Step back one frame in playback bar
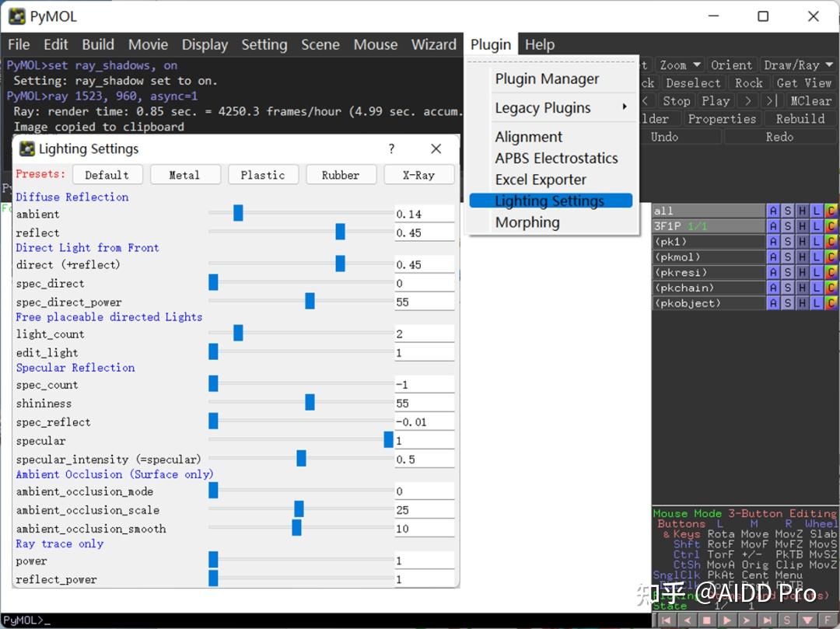The height and width of the screenshot is (629, 840). (x=686, y=620)
